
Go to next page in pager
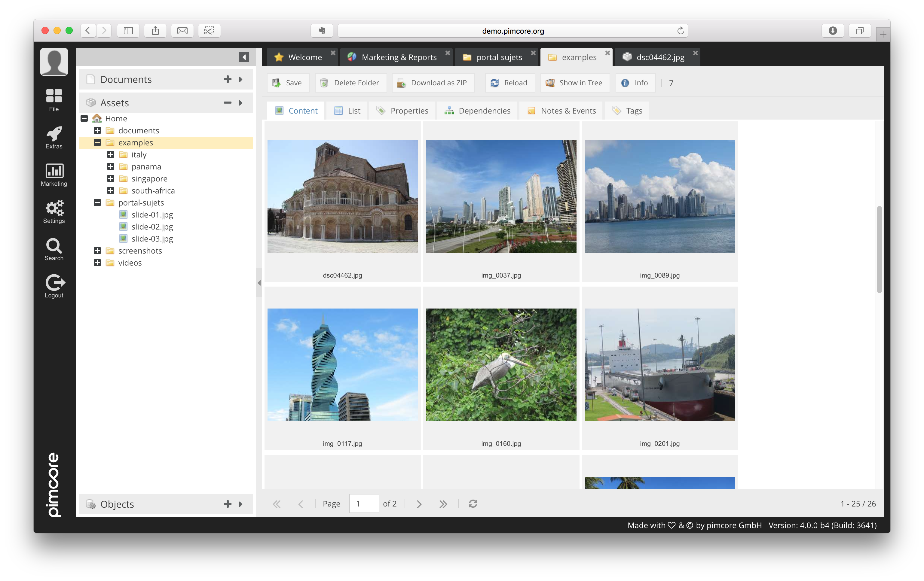[419, 504]
